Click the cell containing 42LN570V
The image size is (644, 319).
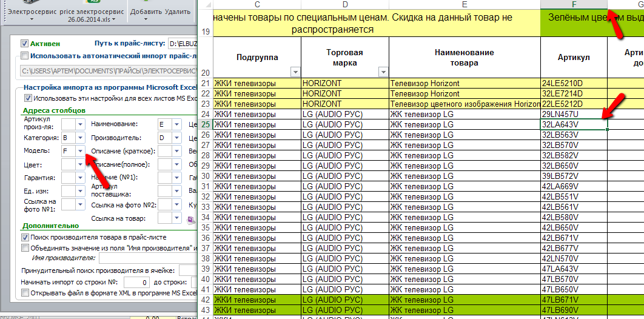(x=574, y=258)
